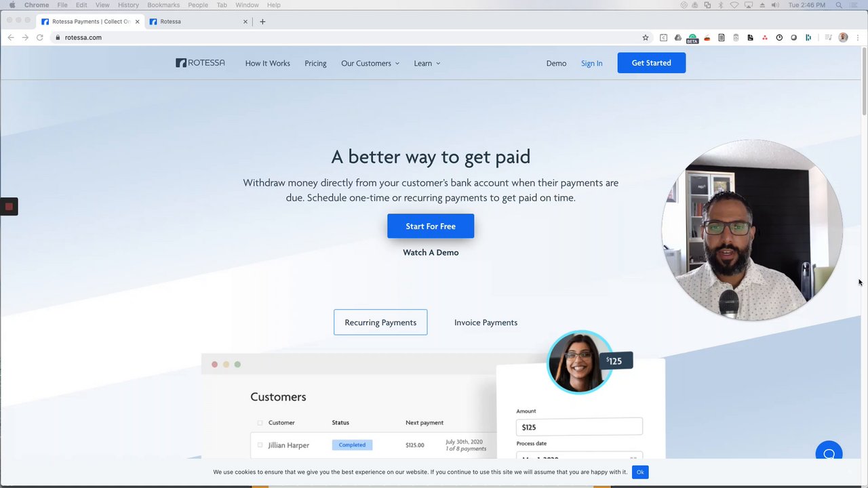Click the Sign In link

coord(591,63)
